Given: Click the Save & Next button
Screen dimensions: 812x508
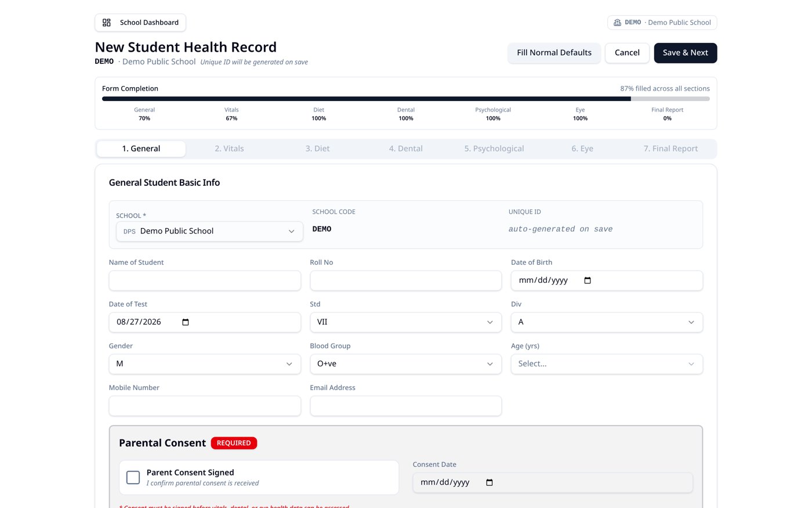Looking at the screenshot, I should 686,53.
